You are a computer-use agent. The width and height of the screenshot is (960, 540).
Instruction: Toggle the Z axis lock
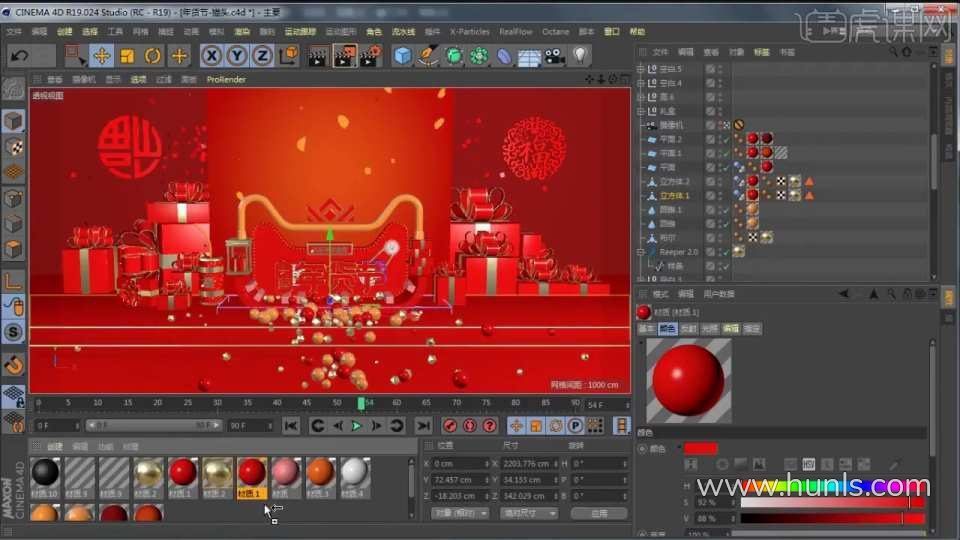262,56
